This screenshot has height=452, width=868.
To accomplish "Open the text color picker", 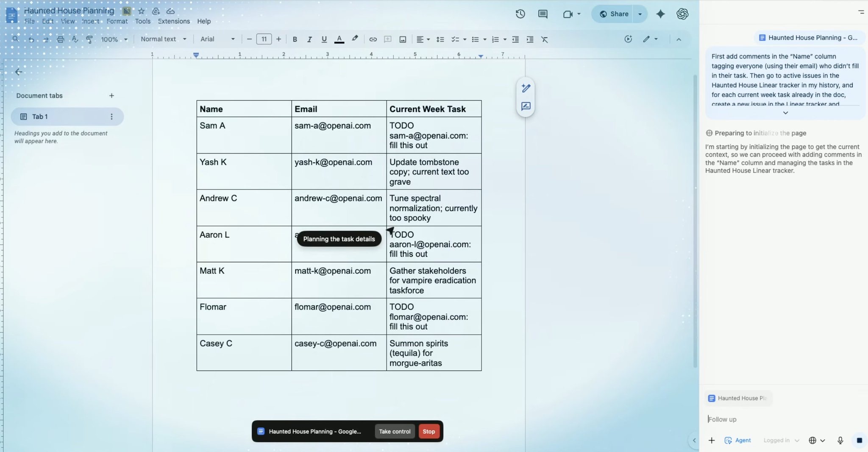I will [x=339, y=39].
